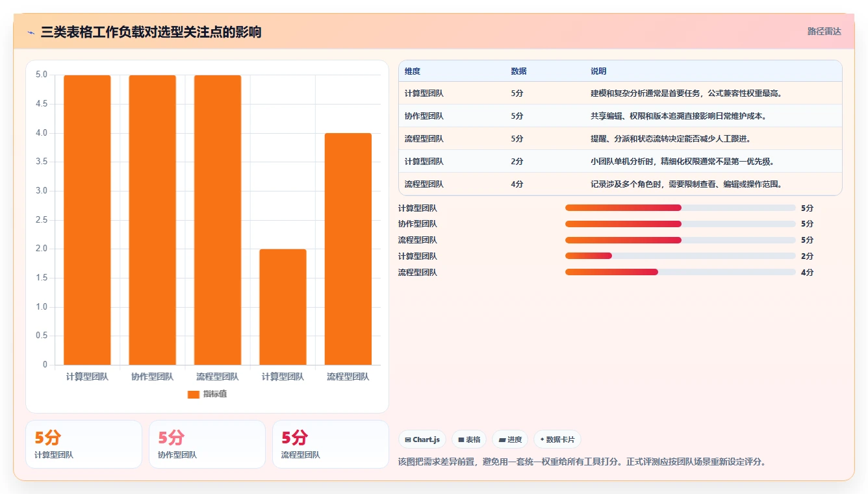
Task: Click the 协作型团队 bar in the chart
Action: click(x=152, y=220)
